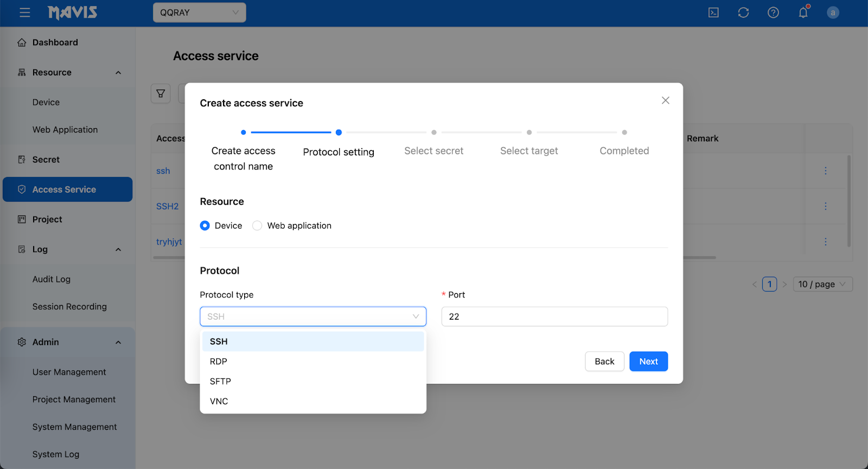Choose RDP from the protocol list
This screenshot has width=868, height=469.
tap(219, 362)
